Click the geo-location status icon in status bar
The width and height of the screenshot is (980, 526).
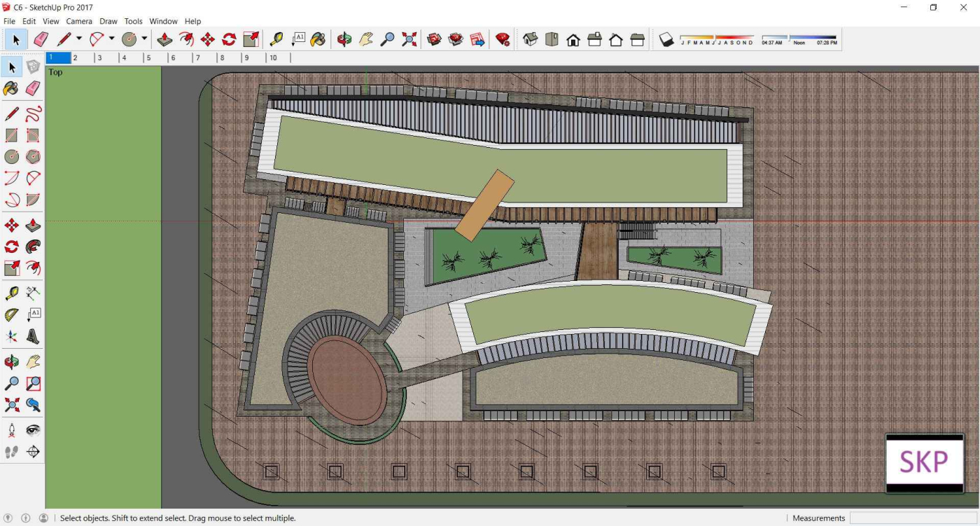(x=8, y=518)
